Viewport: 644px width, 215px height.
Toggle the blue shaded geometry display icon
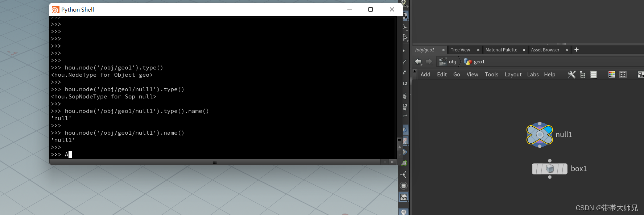coord(405,130)
